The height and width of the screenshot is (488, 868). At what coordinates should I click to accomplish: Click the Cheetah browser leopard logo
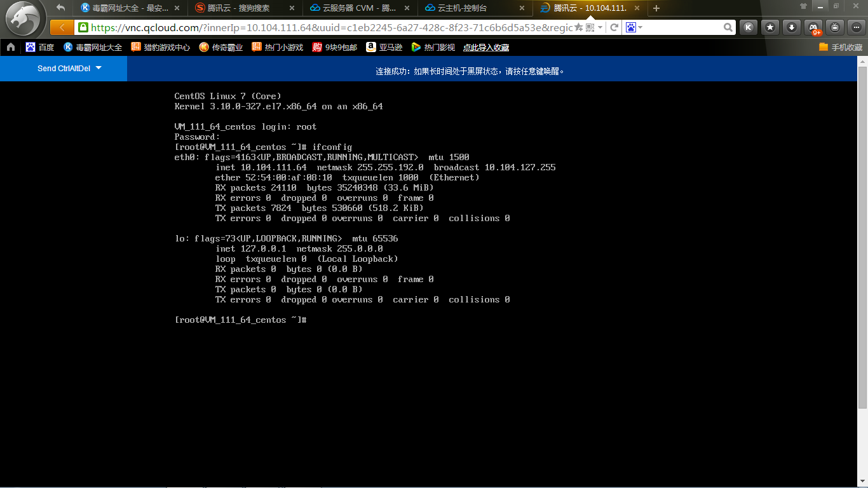point(25,18)
